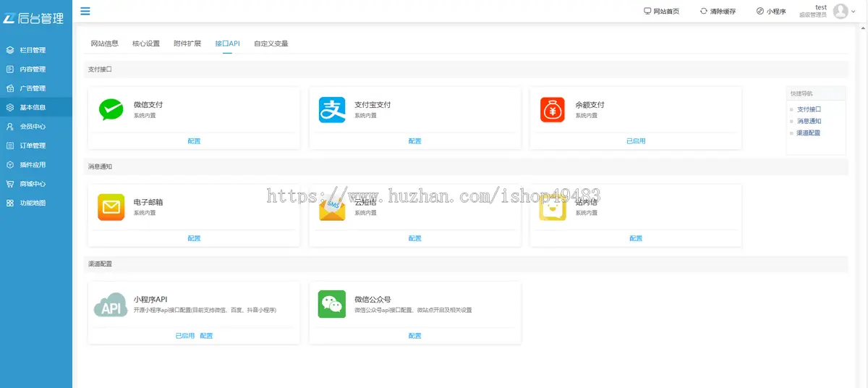The image size is (868, 388).
Task: Click 配置 under 站内信
Action: point(636,238)
